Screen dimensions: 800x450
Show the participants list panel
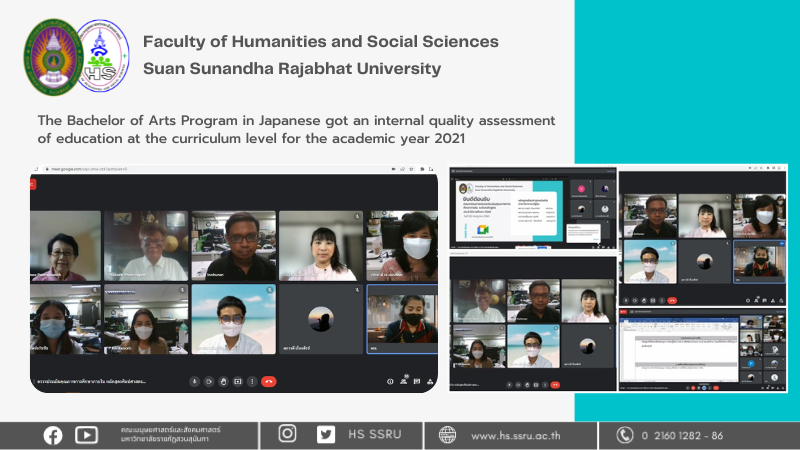403,381
